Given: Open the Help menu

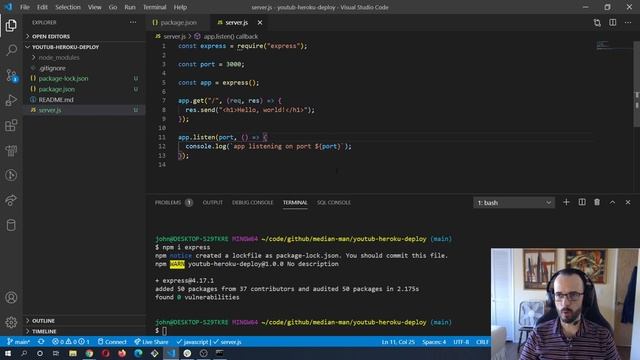Looking at the screenshot, I should pyautogui.click(x=180, y=7).
